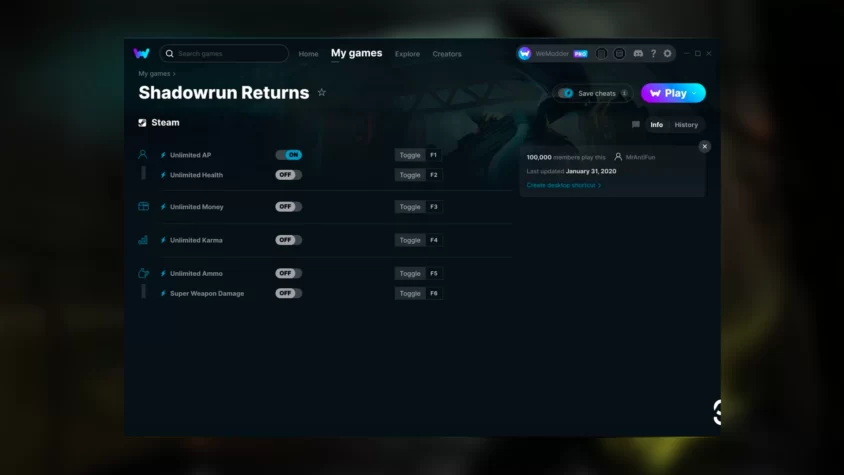Click the WeMod logo icon
The image size is (844, 475).
[142, 53]
